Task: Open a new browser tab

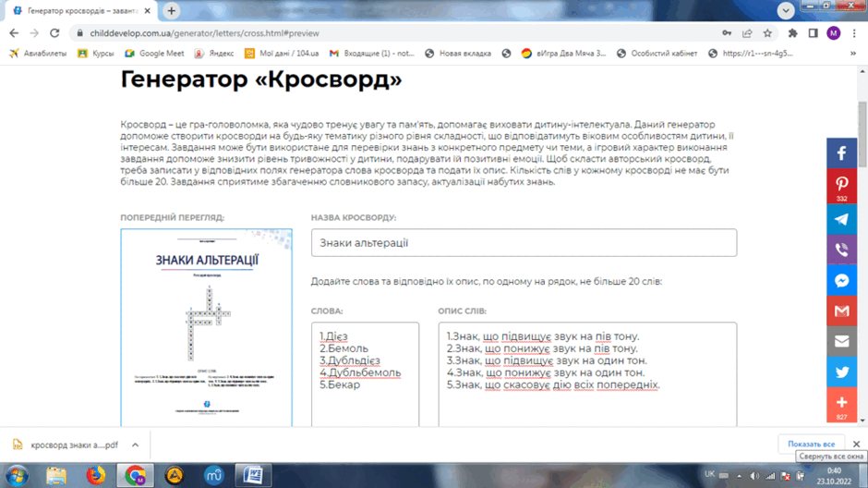Action: (172, 10)
